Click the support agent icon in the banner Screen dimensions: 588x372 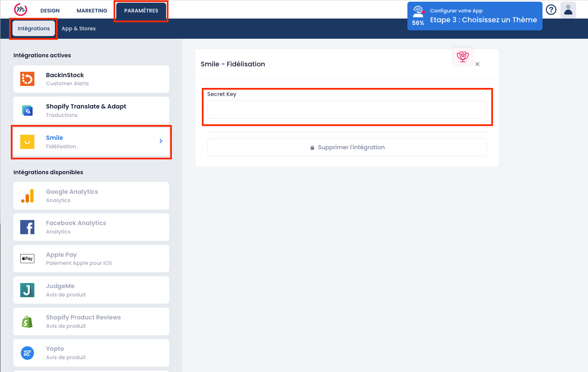pos(418,11)
